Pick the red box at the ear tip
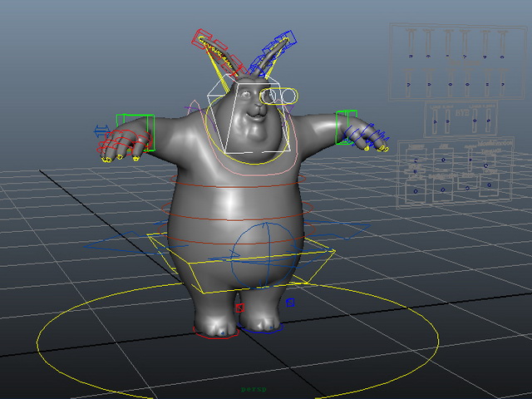This screenshot has width=532, height=399. click(x=202, y=38)
